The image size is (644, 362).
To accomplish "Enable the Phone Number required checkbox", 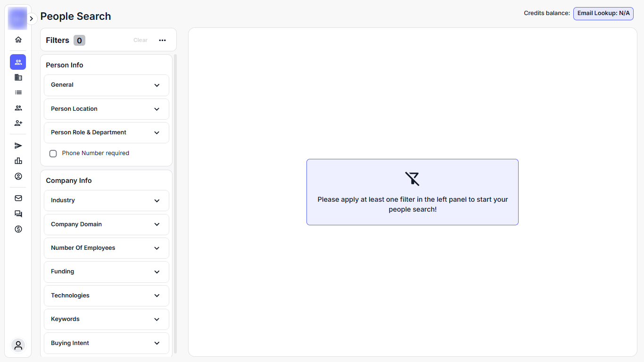I will [53, 154].
